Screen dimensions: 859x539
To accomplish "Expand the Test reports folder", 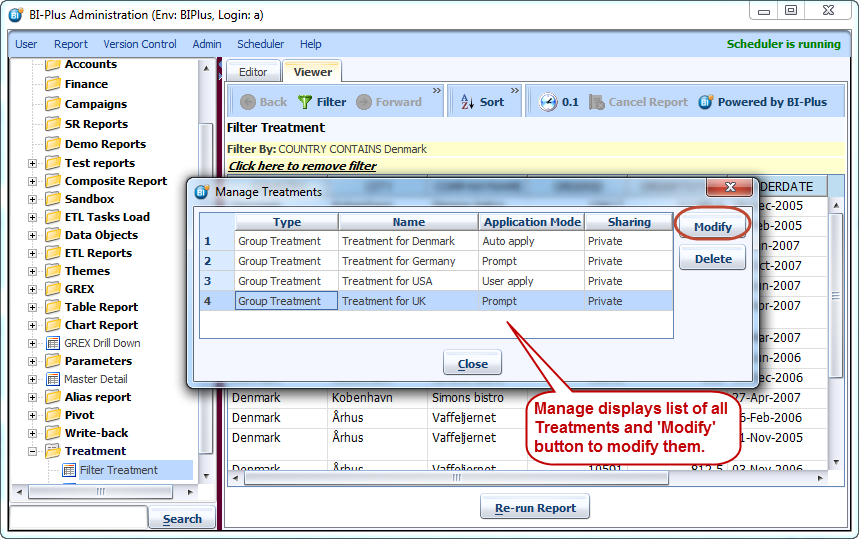I will (x=32, y=163).
